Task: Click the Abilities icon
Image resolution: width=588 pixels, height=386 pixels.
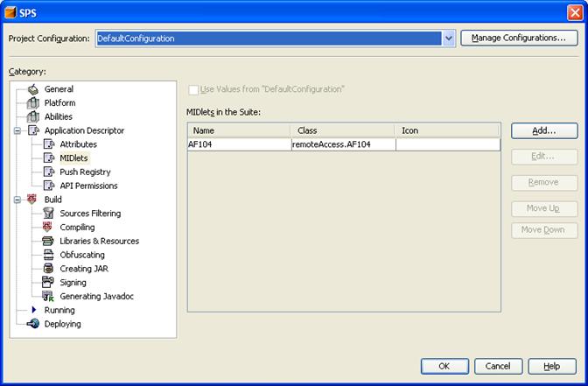Action: click(x=33, y=116)
